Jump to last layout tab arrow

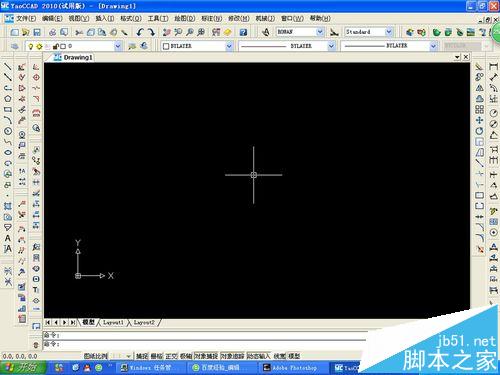pos(72,322)
